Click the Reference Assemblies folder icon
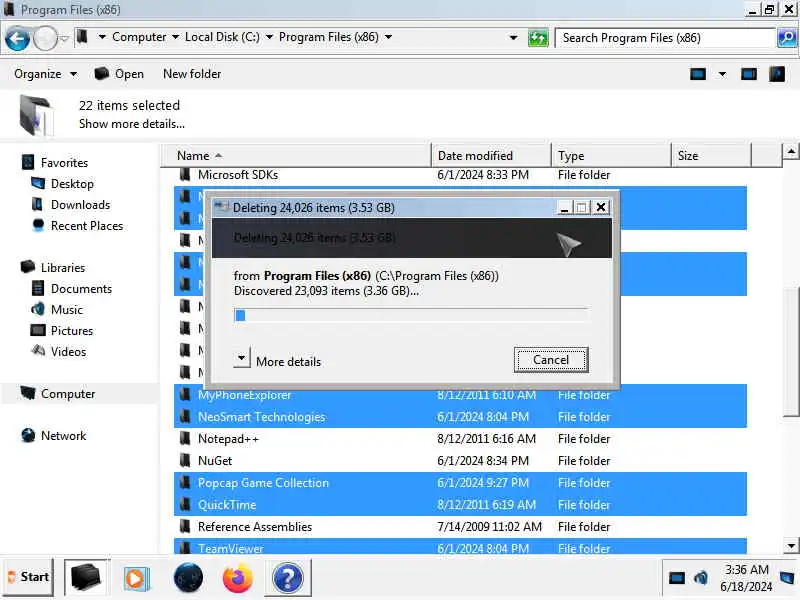The width and height of the screenshot is (800, 600). (x=185, y=526)
